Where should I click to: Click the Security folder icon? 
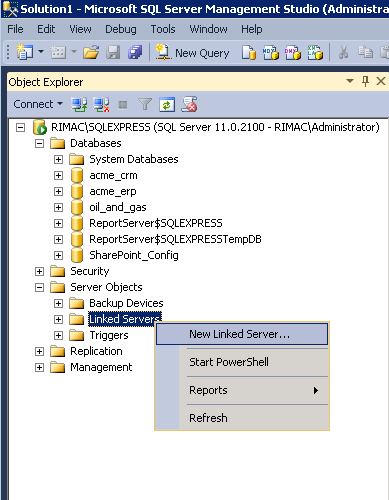coord(57,271)
